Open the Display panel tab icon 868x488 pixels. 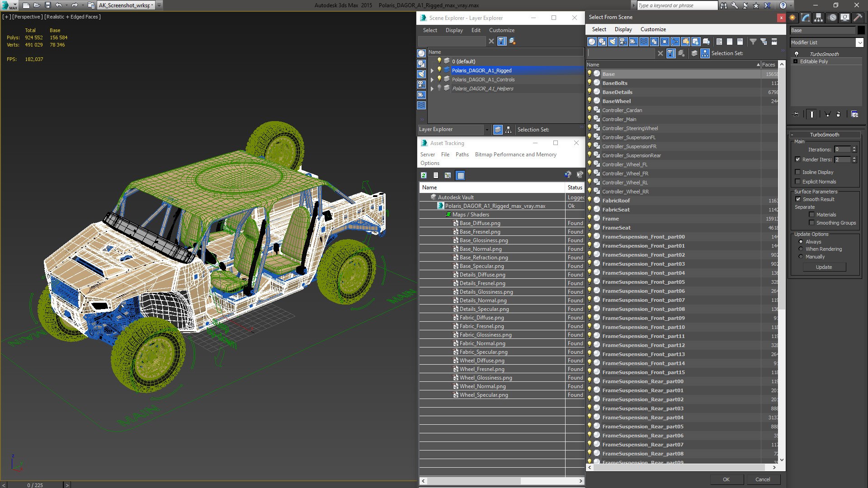845,18
